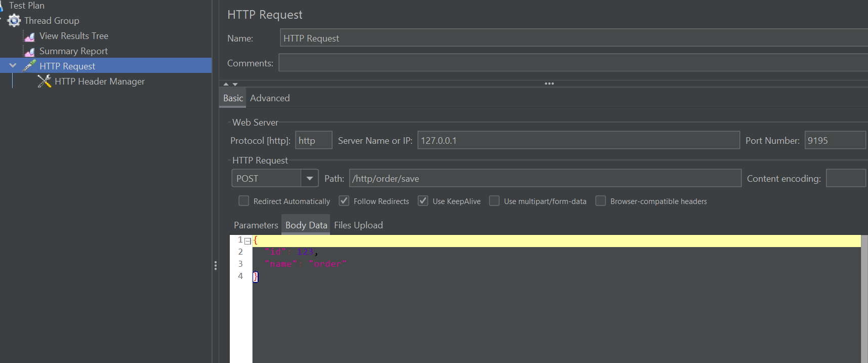The height and width of the screenshot is (363, 868).
Task: Click the Summary Report chart icon
Action: pyautogui.click(x=30, y=52)
